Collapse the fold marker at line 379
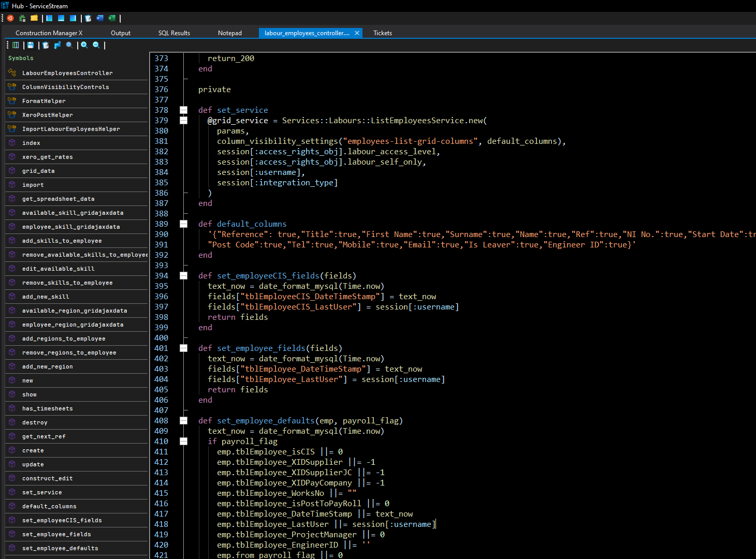The image size is (756, 559). click(183, 120)
